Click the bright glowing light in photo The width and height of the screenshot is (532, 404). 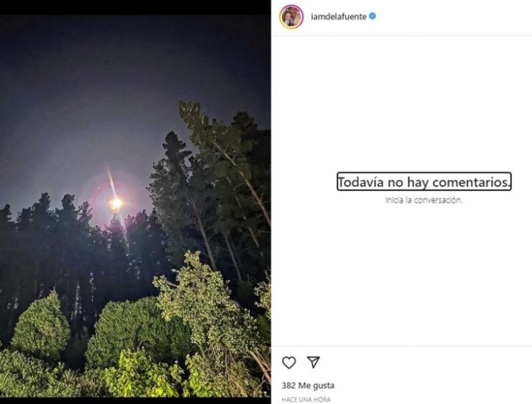(116, 203)
